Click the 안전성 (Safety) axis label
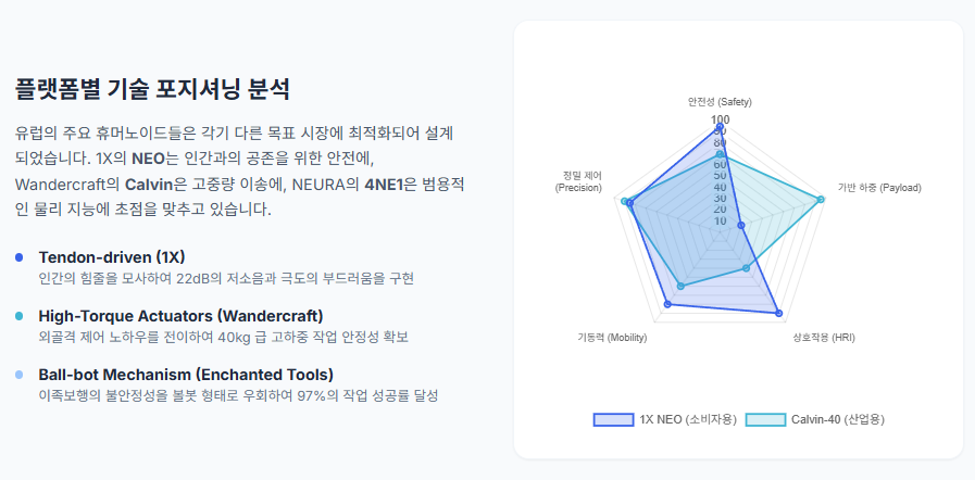Viewport: 975px width, 480px height. [719, 102]
